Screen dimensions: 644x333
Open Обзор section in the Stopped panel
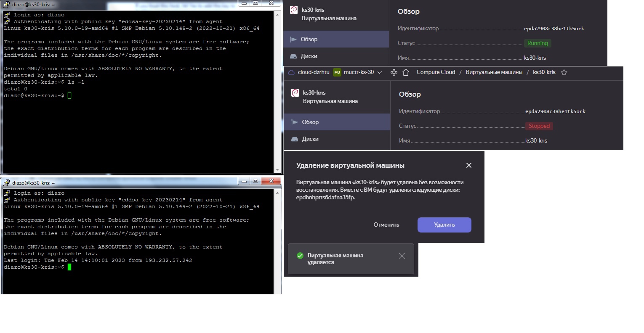(x=338, y=122)
